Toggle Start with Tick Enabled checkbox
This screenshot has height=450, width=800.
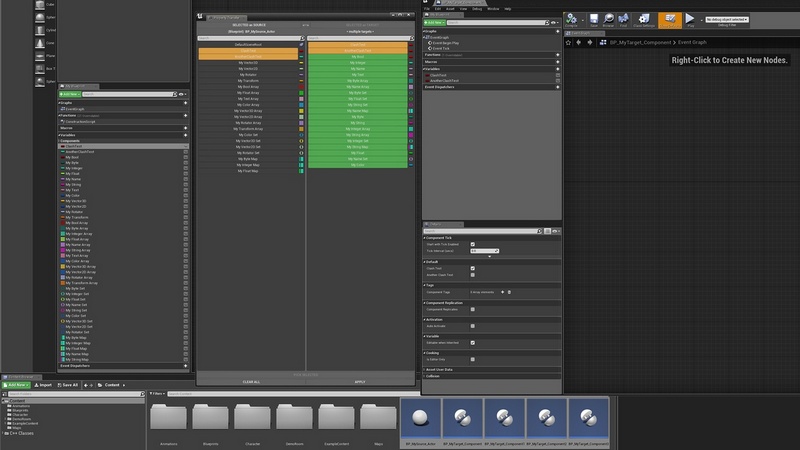point(472,244)
